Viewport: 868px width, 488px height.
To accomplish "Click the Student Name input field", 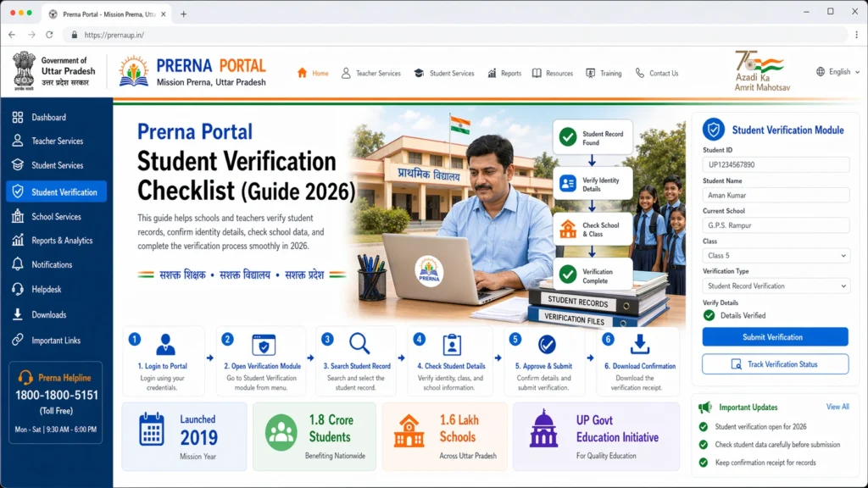I will pos(776,196).
